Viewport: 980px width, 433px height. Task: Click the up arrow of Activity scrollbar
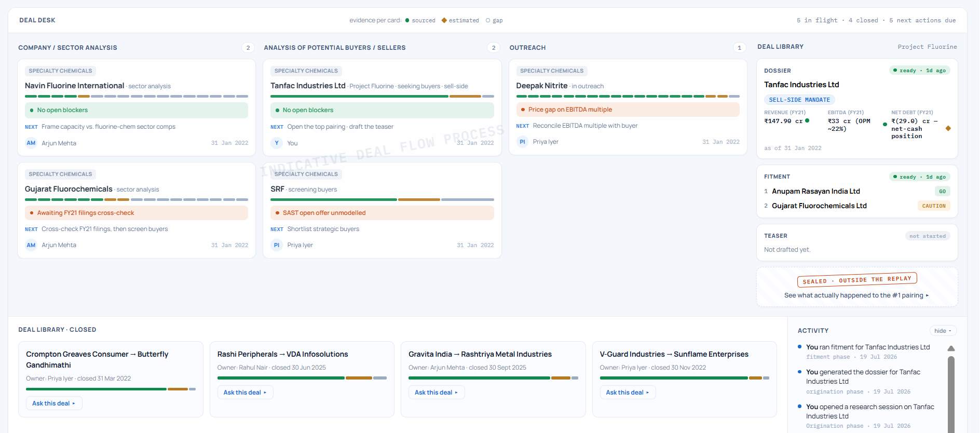951,348
